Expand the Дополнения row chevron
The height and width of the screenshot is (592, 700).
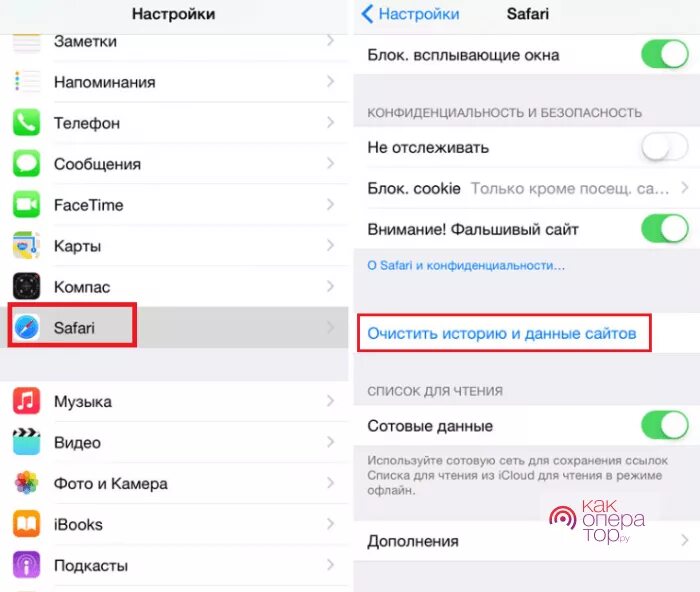click(x=685, y=541)
